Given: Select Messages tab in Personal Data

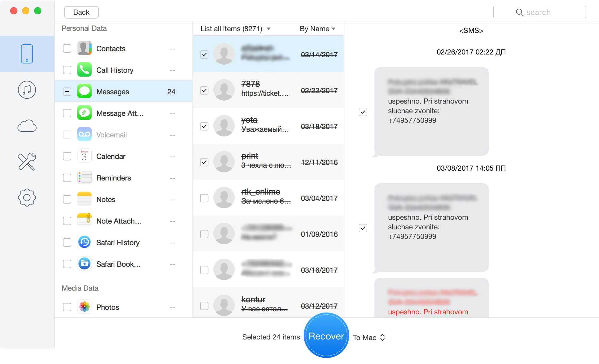Looking at the screenshot, I should tap(113, 92).
